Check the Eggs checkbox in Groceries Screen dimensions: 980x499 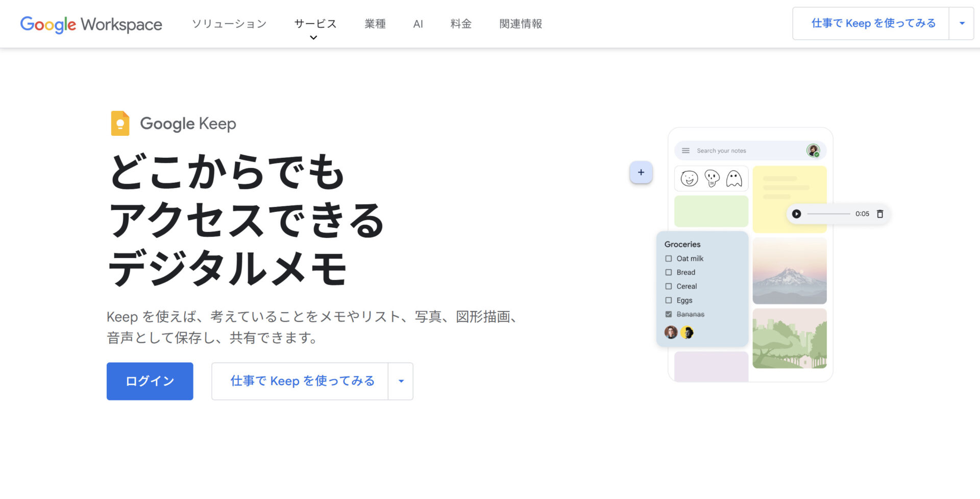pos(669,300)
